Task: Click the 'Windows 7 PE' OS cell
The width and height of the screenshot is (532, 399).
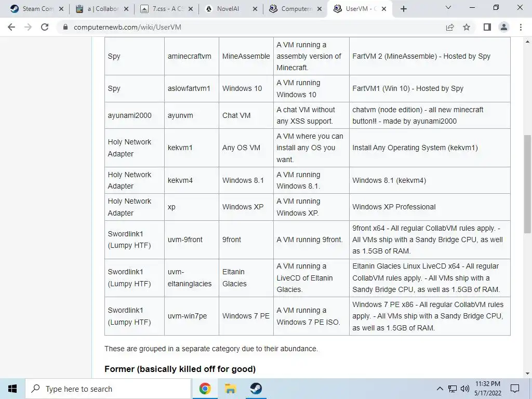Action: point(246,316)
